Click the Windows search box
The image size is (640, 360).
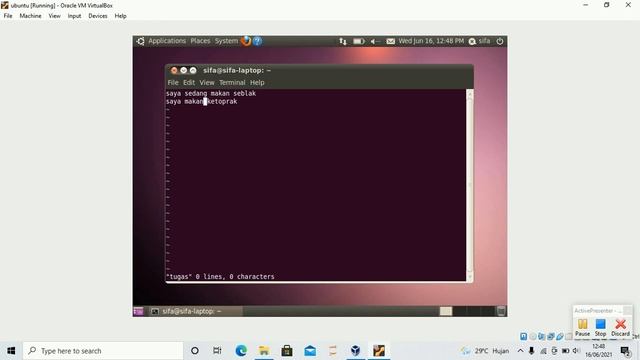click(x=103, y=351)
